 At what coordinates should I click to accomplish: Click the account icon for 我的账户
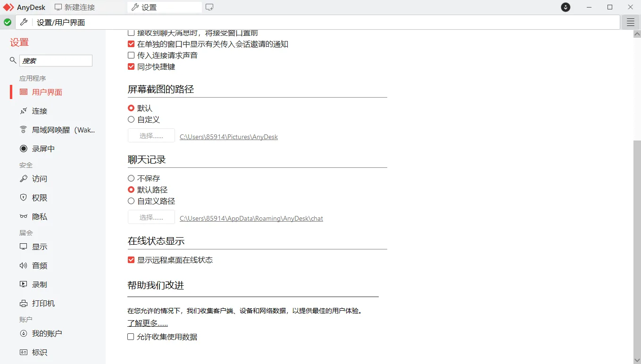(23, 333)
